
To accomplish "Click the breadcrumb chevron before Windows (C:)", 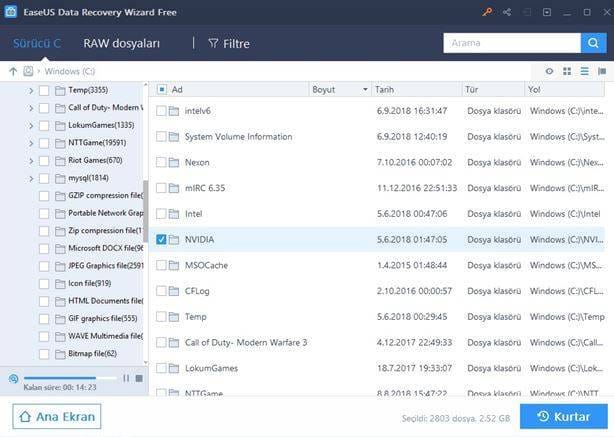I will click(38, 71).
